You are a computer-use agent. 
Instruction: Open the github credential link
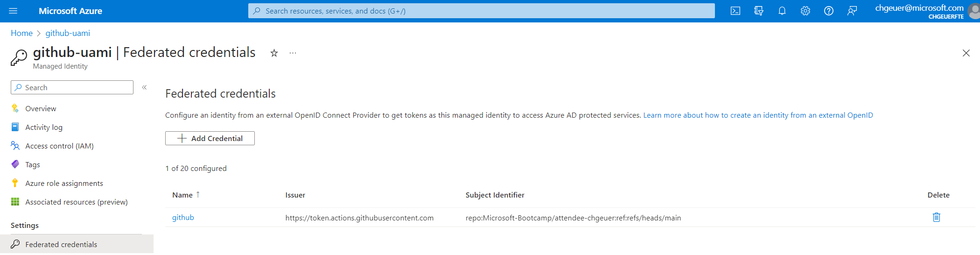[183, 218]
